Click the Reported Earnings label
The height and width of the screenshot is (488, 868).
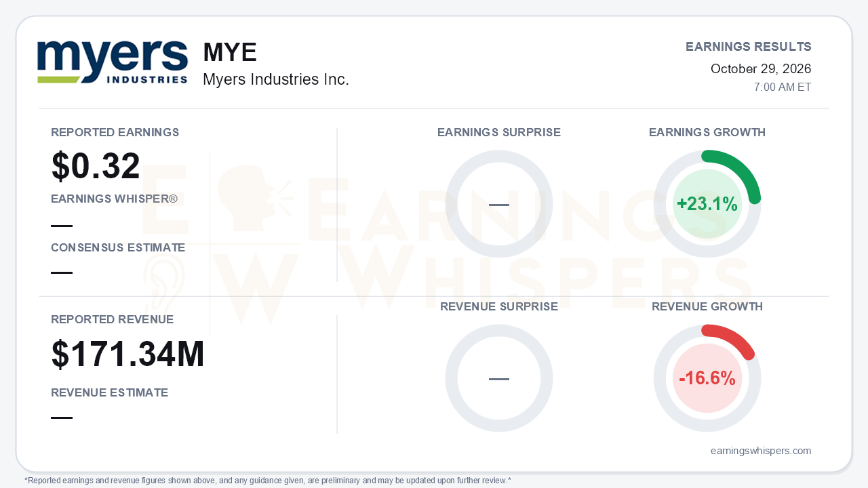coord(115,132)
